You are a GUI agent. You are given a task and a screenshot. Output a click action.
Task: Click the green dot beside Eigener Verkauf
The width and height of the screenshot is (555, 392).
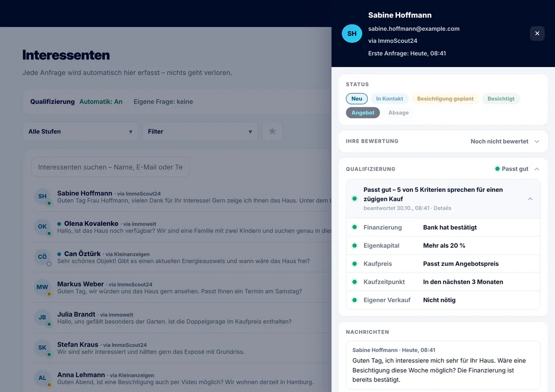[354, 300]
